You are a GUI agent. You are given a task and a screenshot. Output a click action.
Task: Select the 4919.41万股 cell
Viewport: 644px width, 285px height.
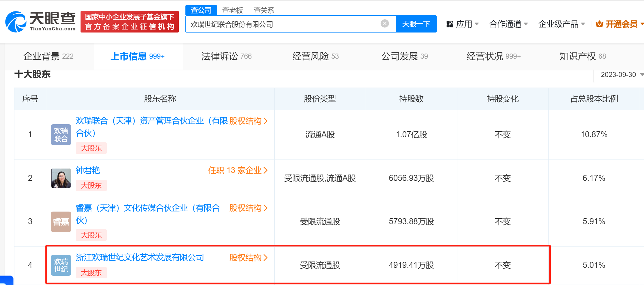[411, 265]
